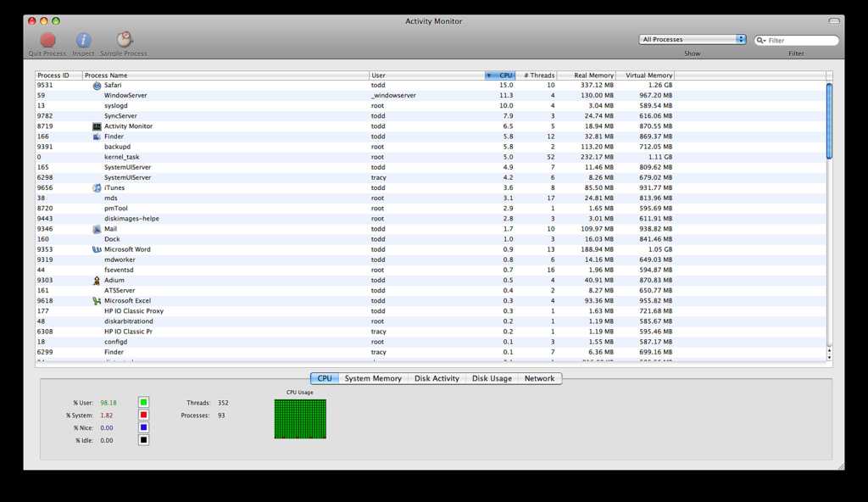This screenshot has height=502, width=868.
Task: Click the magnifier icon in Filter field
Action: (x=761, y=41)
